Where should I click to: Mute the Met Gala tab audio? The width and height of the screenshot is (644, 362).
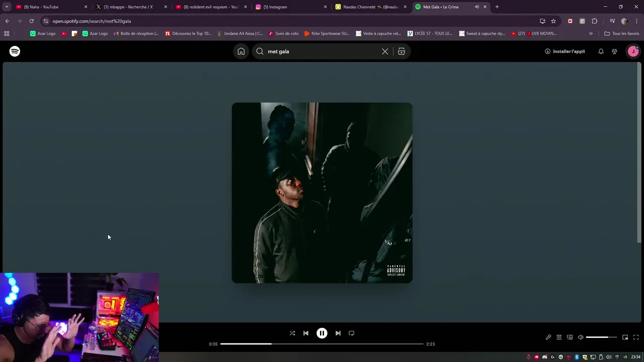[x=477, y=7]
